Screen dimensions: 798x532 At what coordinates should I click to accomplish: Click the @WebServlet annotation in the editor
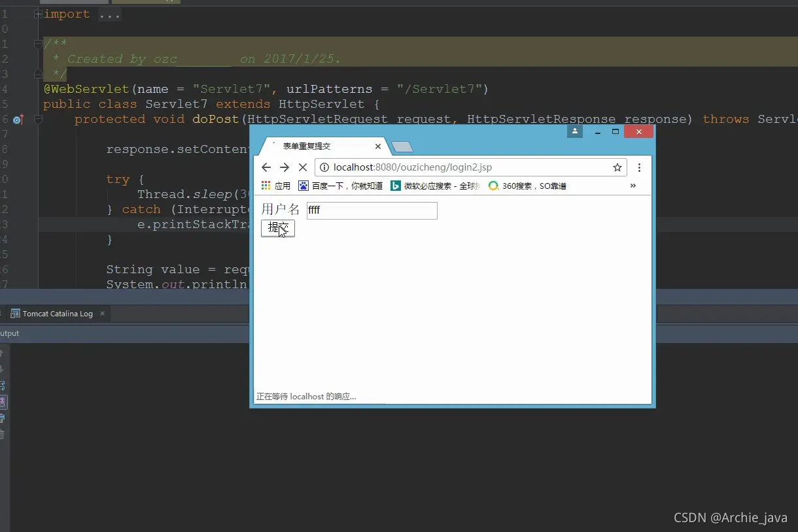click(x=87, y=89)
